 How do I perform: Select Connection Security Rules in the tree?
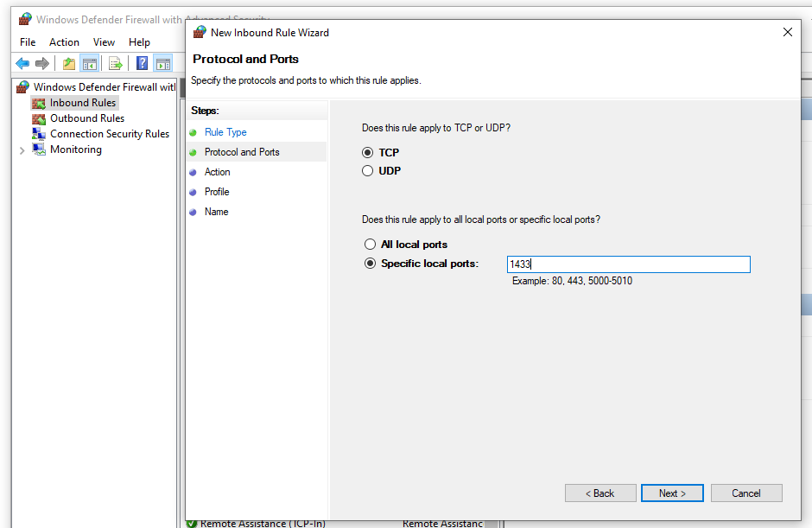click(x=110, y=134)
